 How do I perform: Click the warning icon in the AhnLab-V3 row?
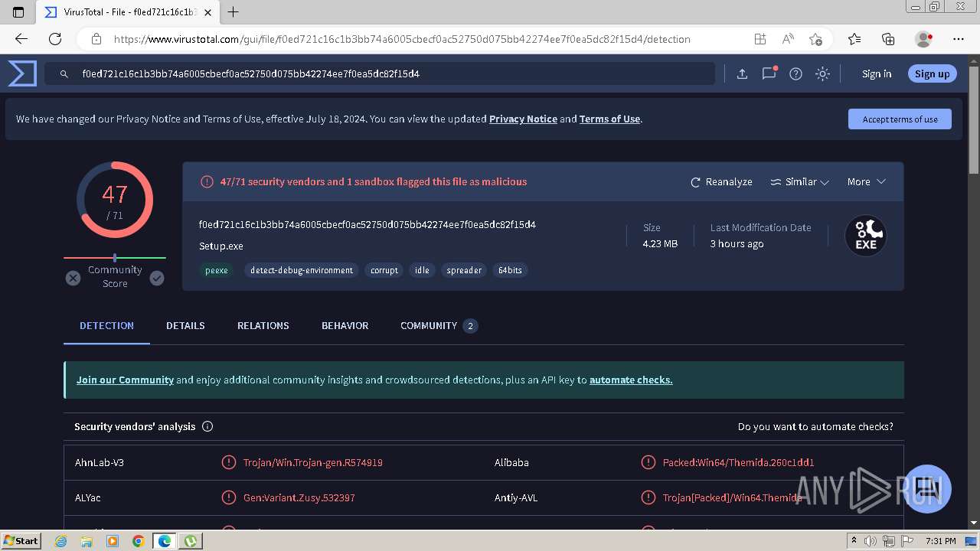pyautogui.click(x=228, y=462)
